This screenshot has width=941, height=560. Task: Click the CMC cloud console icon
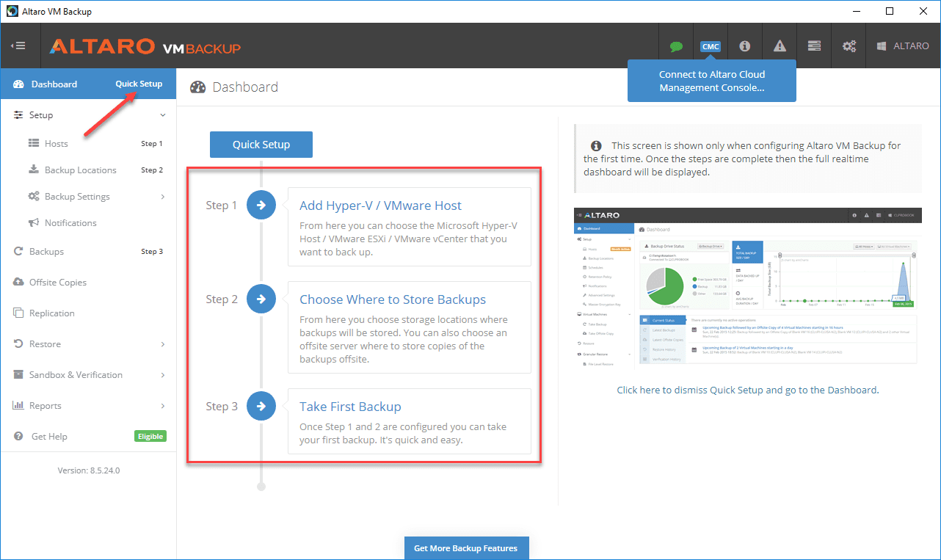pyautogui.click(x=711, y=46)
